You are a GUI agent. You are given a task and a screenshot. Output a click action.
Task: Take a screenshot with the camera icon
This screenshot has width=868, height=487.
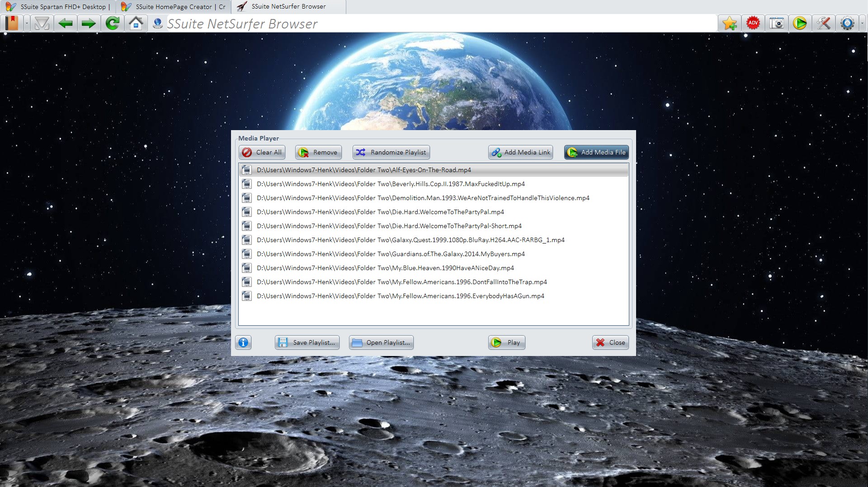coord(776,23)
